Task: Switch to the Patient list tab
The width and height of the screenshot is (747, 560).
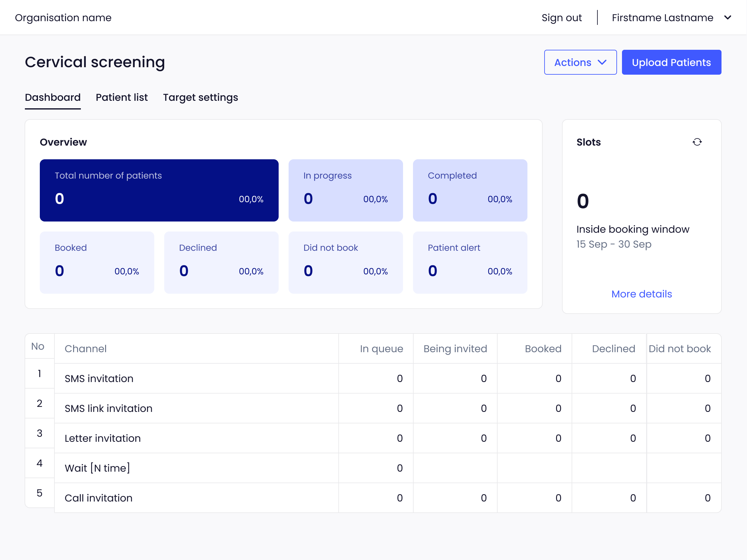Action: coord(122,97)
